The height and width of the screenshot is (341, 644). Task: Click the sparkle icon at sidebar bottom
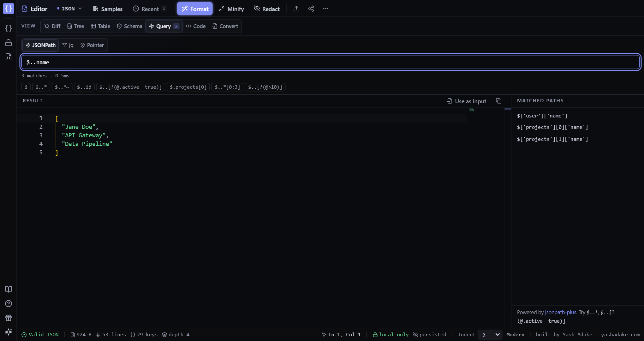point(9,332)
